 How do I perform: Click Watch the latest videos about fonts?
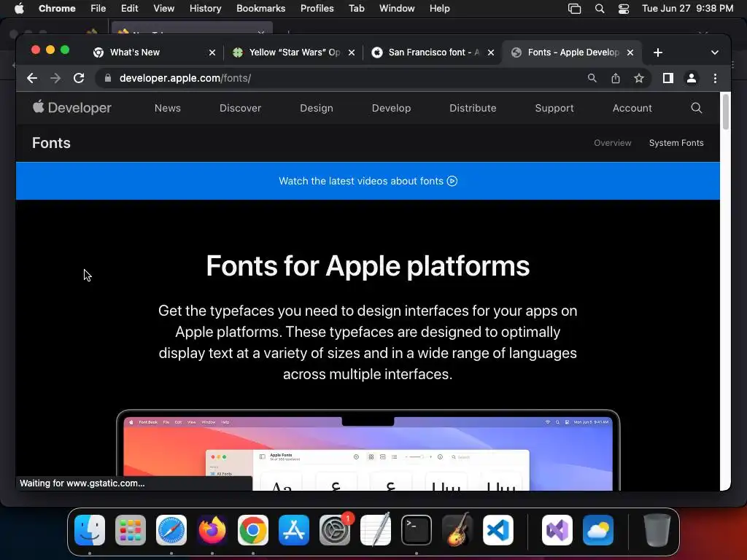click(x=368, y=181)
